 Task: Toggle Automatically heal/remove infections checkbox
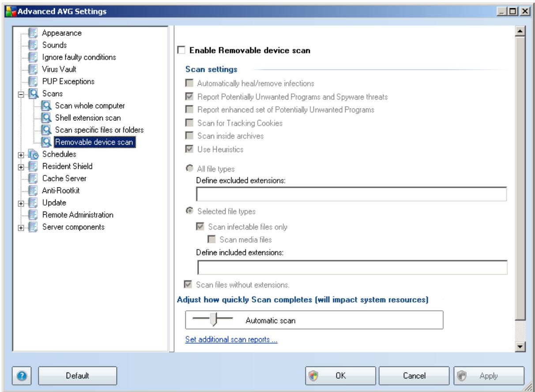coord(189,83)
